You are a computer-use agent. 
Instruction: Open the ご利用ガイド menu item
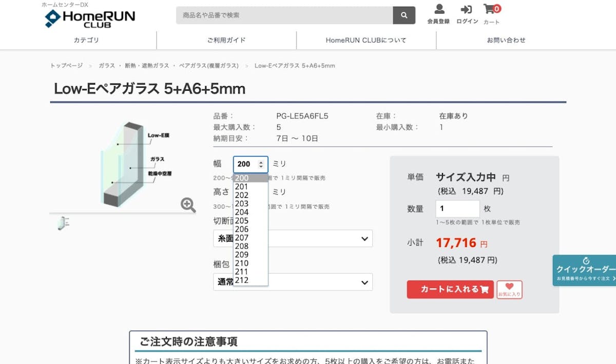[x=226, y=40]
